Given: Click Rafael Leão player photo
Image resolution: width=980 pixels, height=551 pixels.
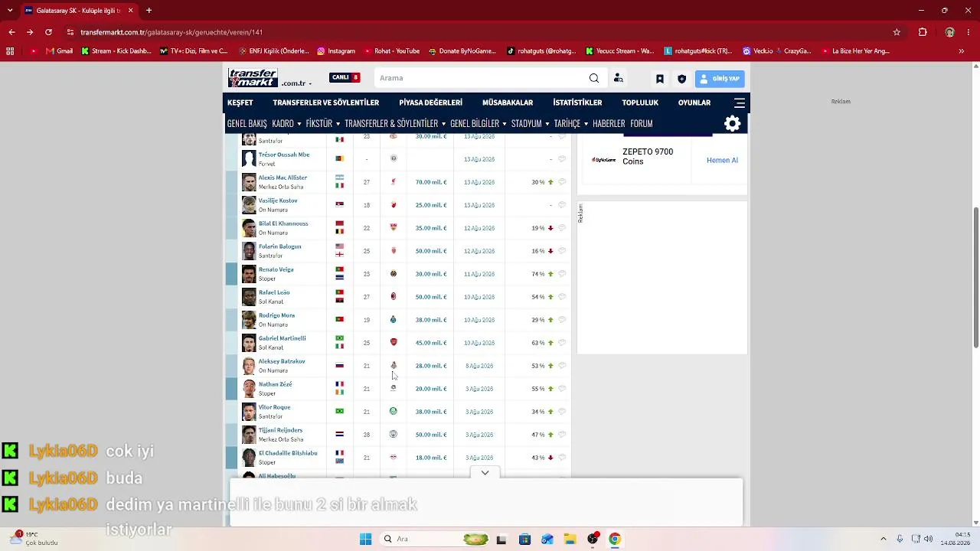Looking at the screenshot, I should (249, 297).
